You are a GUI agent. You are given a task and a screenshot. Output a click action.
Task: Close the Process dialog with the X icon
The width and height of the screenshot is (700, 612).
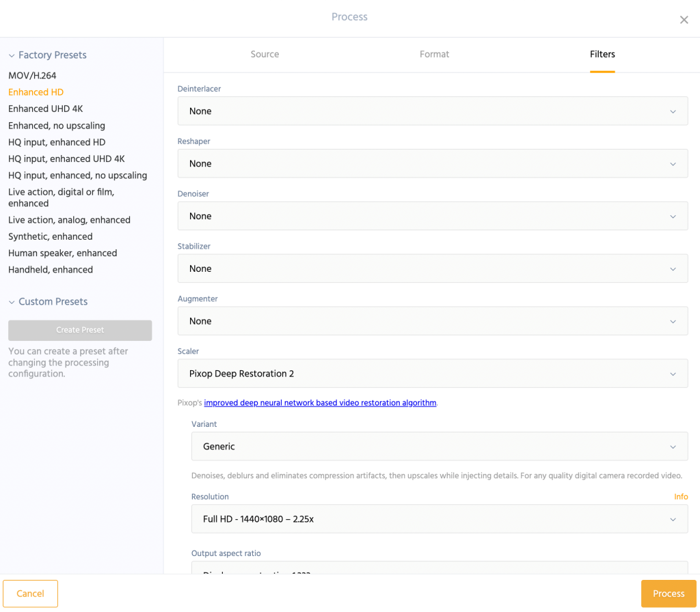[x=684, y=20]
